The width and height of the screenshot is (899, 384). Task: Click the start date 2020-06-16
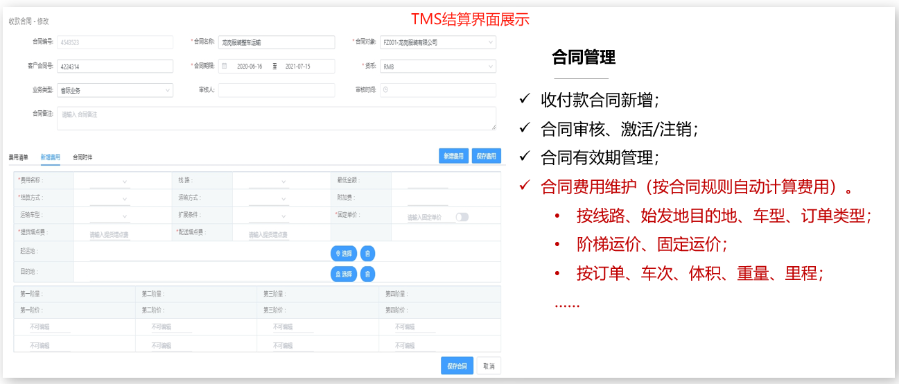(249, 66)
